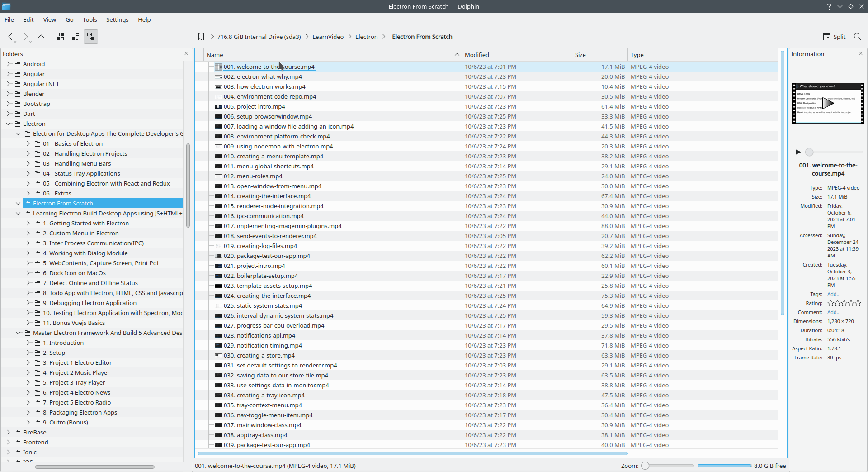
Task: Add a comment via Comment Add link
Action: tap(834, 312)
